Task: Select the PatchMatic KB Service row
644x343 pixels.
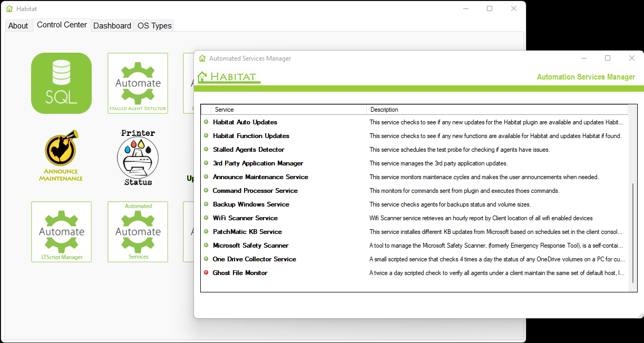Action: point(415,232)
